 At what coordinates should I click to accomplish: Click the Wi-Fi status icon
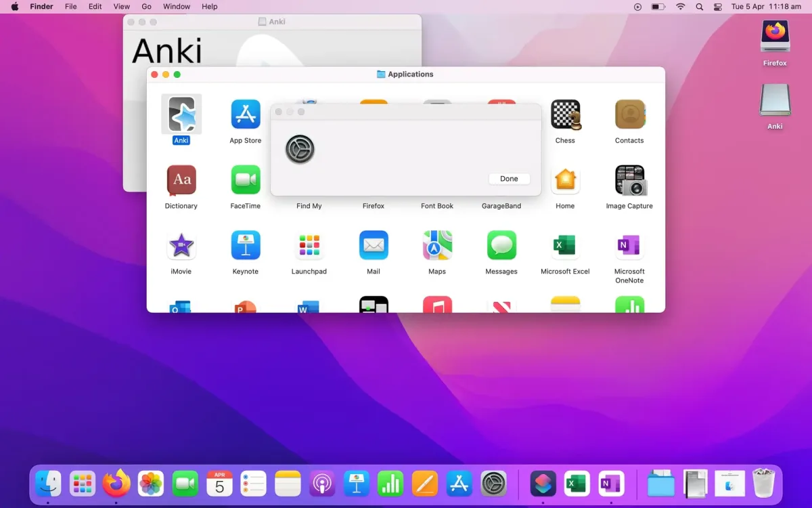point(680,7)
